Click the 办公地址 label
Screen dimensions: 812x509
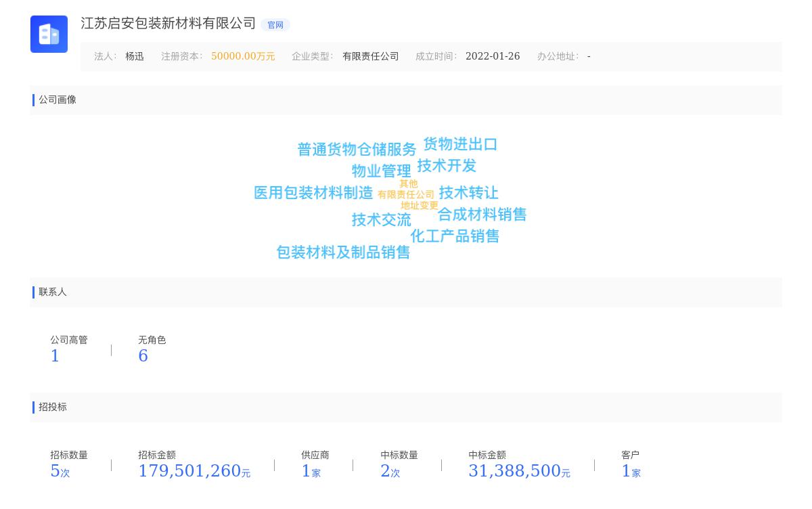[558, 56]
